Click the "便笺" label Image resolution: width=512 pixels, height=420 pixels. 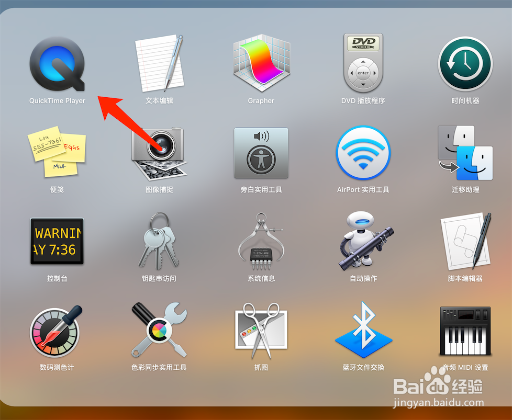[57, 190]
